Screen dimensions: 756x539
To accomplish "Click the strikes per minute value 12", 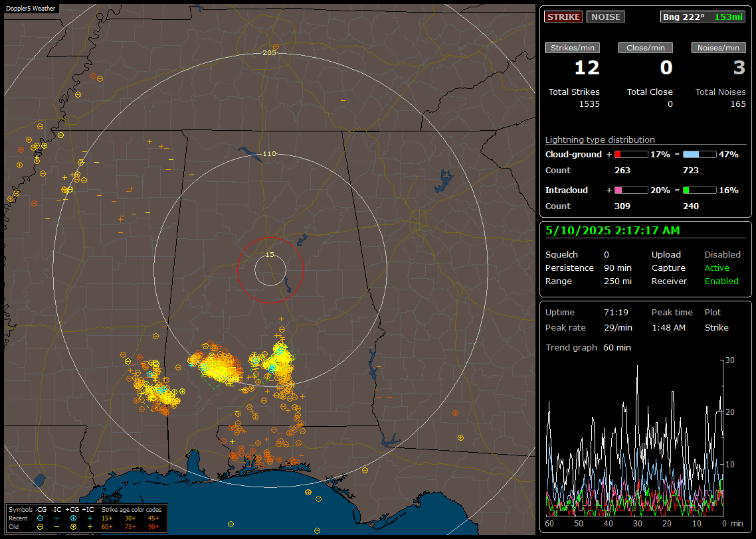I will coord(587,68).
